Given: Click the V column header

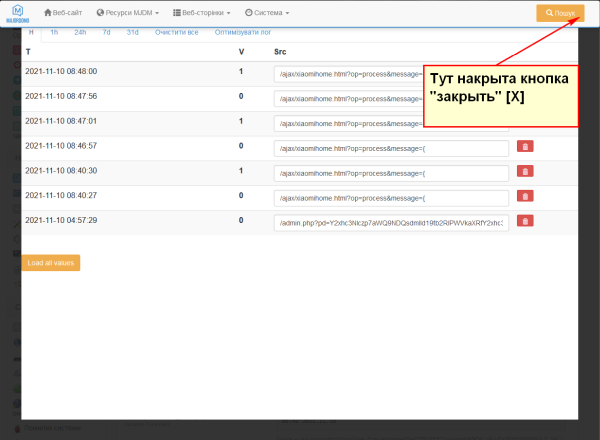Looking at the screenshot, I should tap(241, 52).
